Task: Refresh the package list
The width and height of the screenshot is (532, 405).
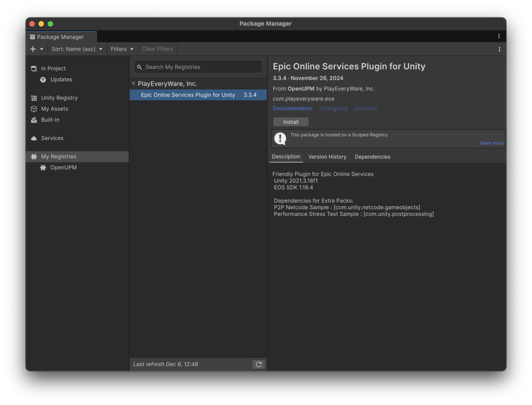Action: coord(258,364)
